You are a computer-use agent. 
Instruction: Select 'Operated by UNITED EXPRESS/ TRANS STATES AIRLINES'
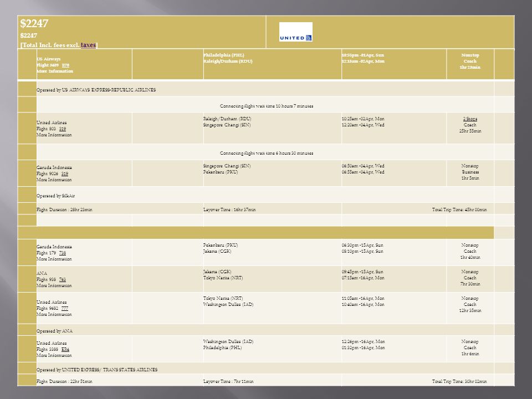97,370
